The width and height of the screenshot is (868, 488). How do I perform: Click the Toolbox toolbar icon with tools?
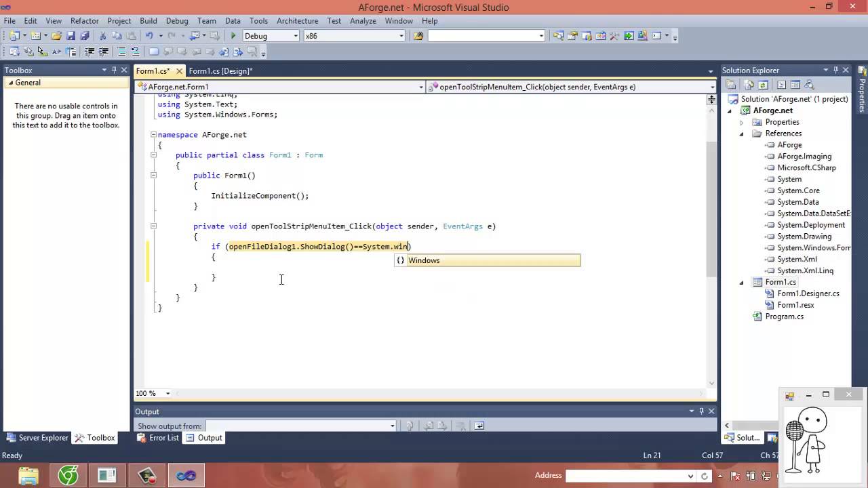pos(614,36)
